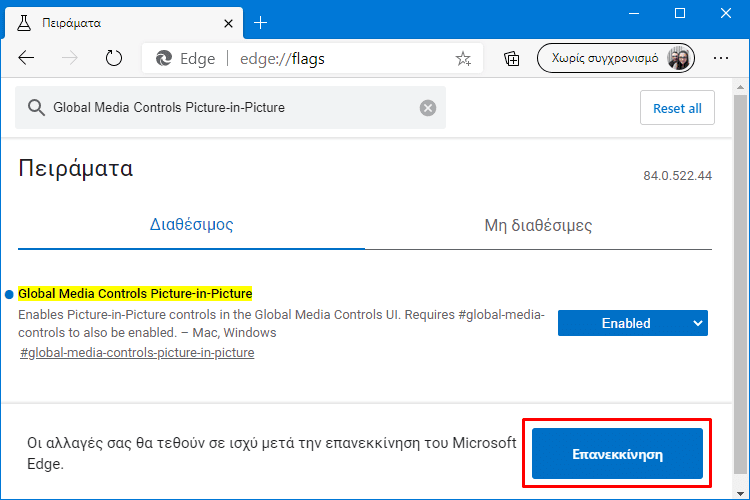This screenshot has height=500, width=750.
Task: Open a new tab with plus icon
Action: (261, 22)
